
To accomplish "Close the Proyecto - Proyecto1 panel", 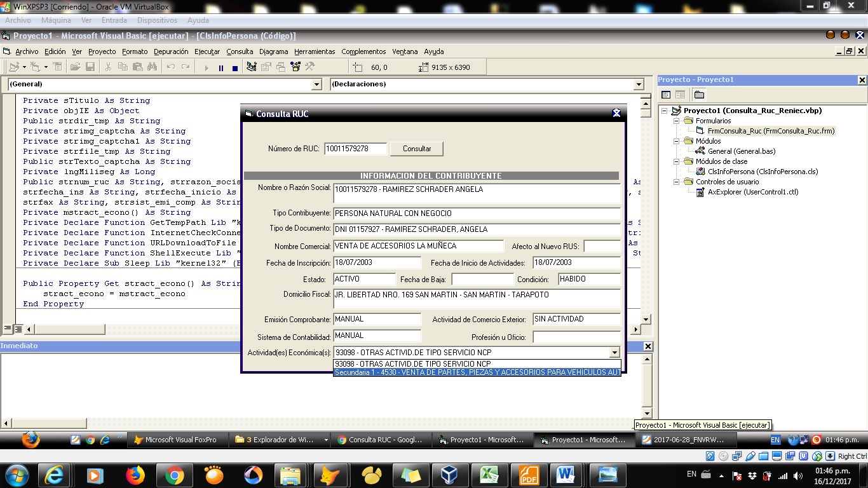I will [x=862, y=80].
